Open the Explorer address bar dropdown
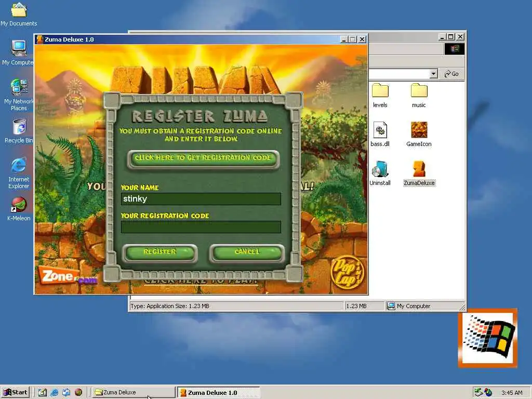This screenshot has height=399, width=532. [433, 74]
